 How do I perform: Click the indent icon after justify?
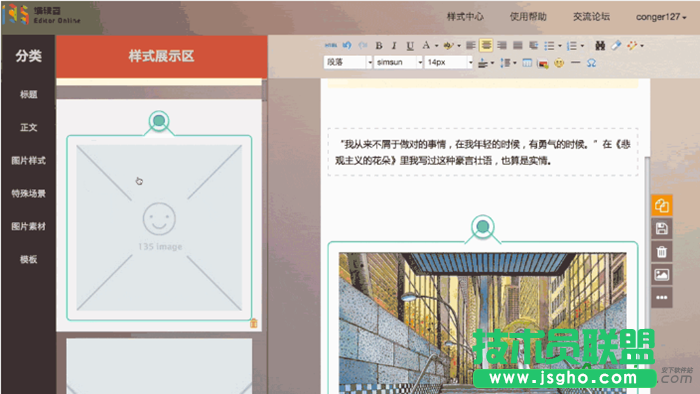point(533,46)
